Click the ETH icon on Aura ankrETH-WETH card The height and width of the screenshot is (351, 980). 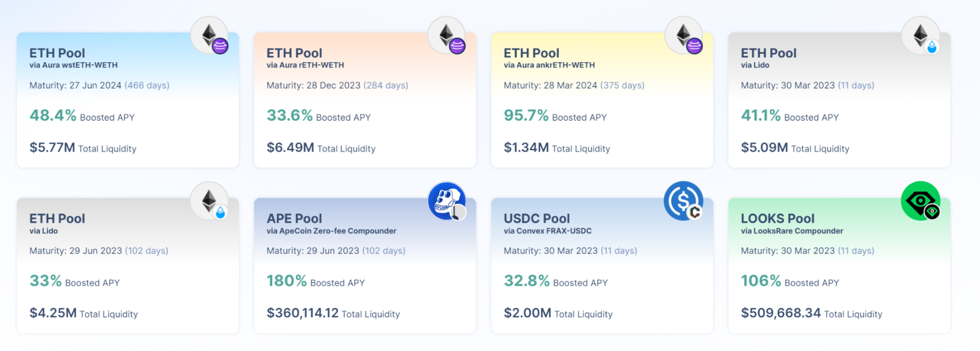684,36
